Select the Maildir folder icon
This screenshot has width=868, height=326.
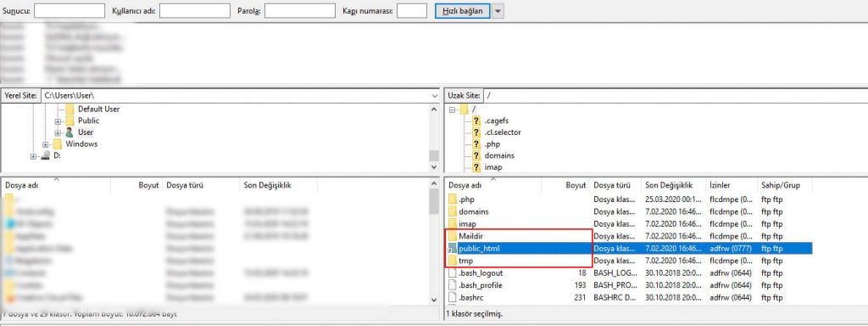click(x=453, y=236)
